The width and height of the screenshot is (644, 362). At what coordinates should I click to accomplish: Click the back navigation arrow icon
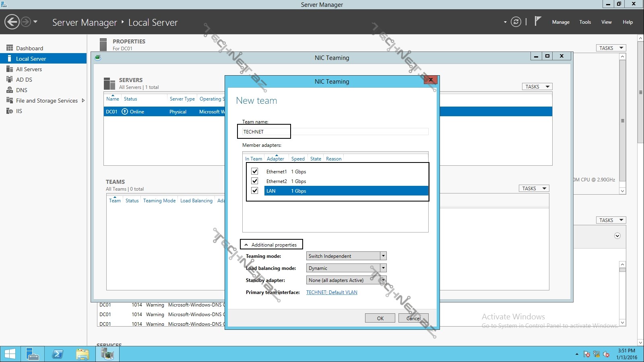(12, 22)
